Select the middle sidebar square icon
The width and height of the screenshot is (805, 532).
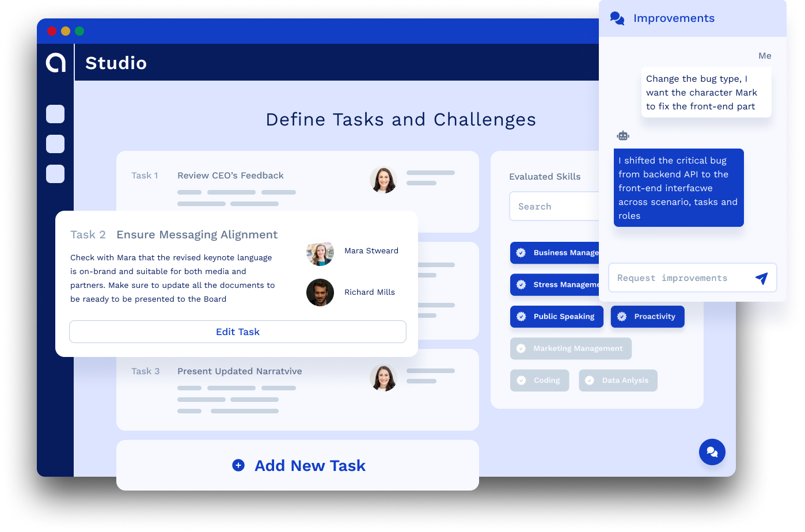point(55,144)
